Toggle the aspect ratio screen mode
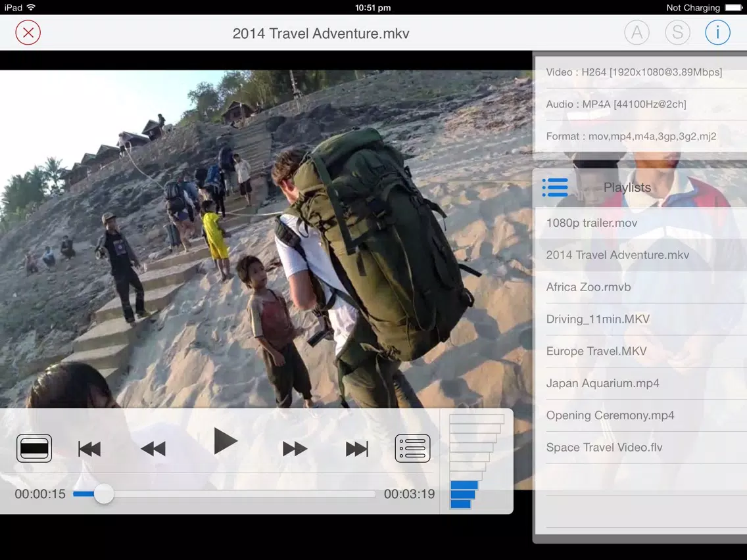This screenshot has height=560, width=747. [34, 448]
